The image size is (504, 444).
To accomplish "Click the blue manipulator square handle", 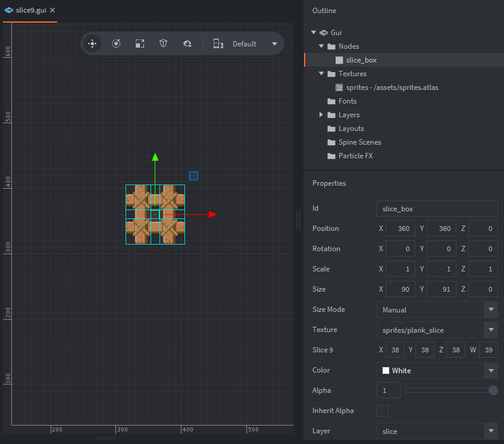I will (x=193, y=176).
